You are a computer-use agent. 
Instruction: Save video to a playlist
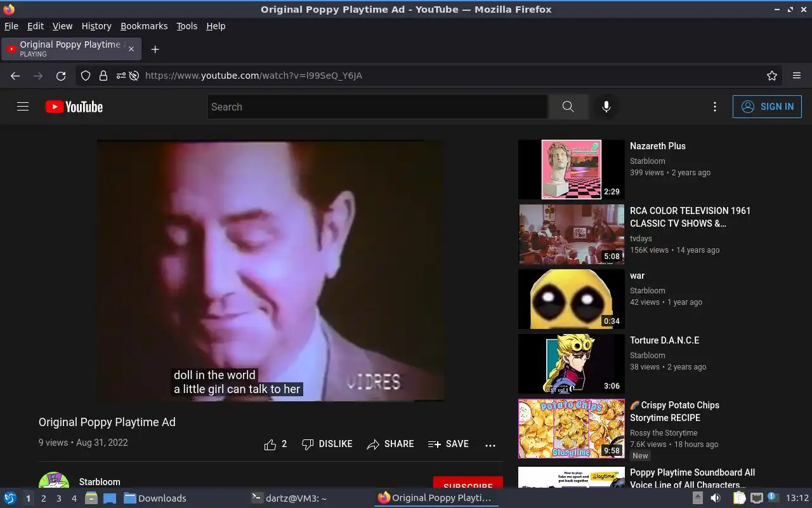click(x=449, y=444)
